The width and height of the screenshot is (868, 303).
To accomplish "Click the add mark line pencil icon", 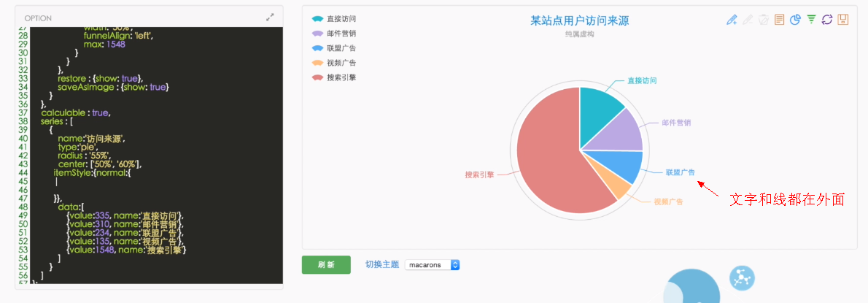I will (732, 20).
